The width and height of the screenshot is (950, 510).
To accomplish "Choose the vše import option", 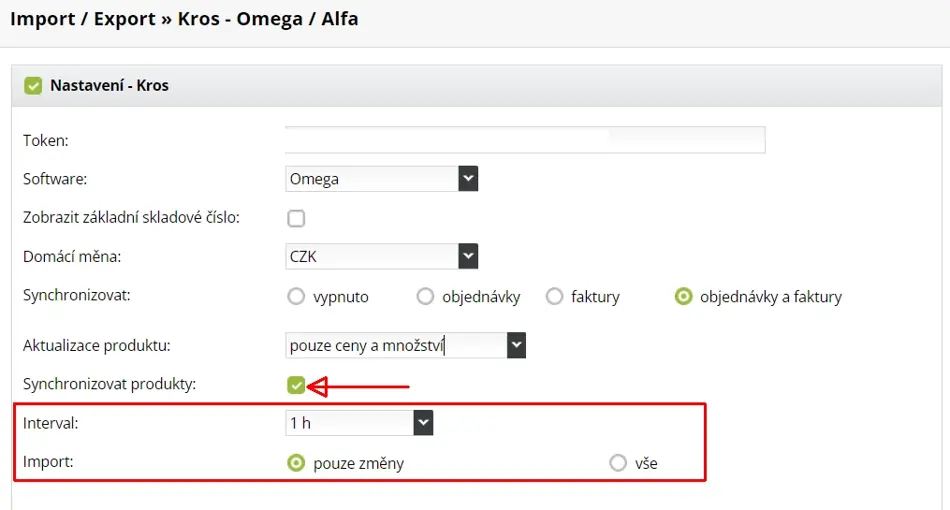I will pyautogui.click(x=618, y=463).
